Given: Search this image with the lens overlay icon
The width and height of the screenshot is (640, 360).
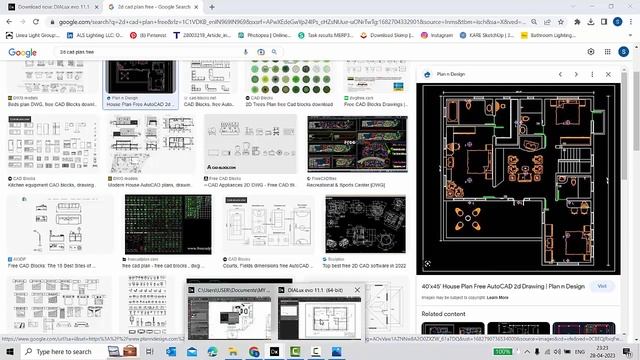Looking at the screenshot, I should [427, 264].
